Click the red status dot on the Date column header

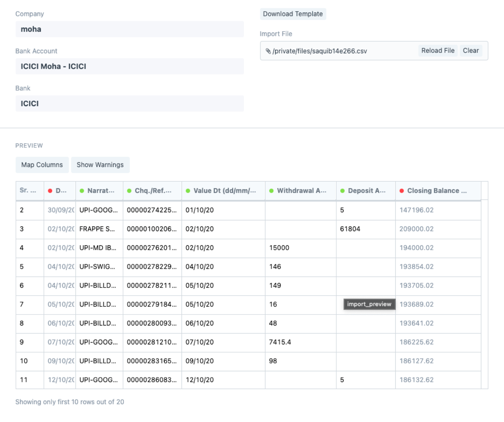[50, 190]
